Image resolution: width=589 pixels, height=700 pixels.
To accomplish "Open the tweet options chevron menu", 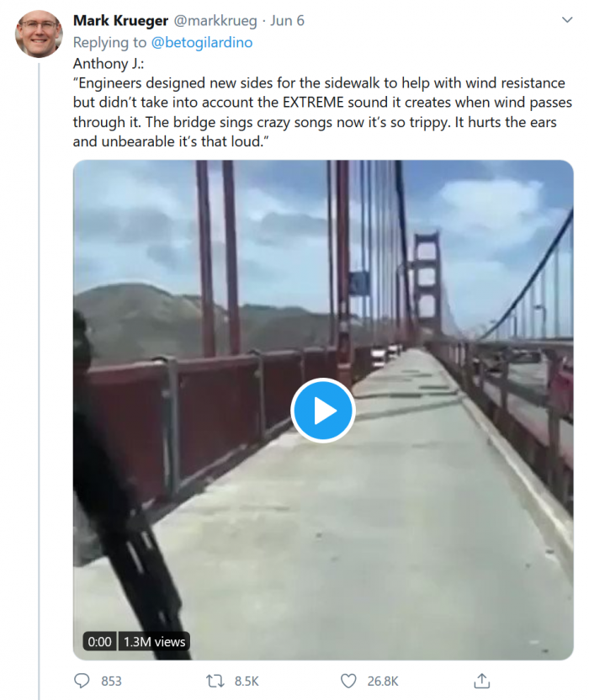I will click(x=566, y=19).
